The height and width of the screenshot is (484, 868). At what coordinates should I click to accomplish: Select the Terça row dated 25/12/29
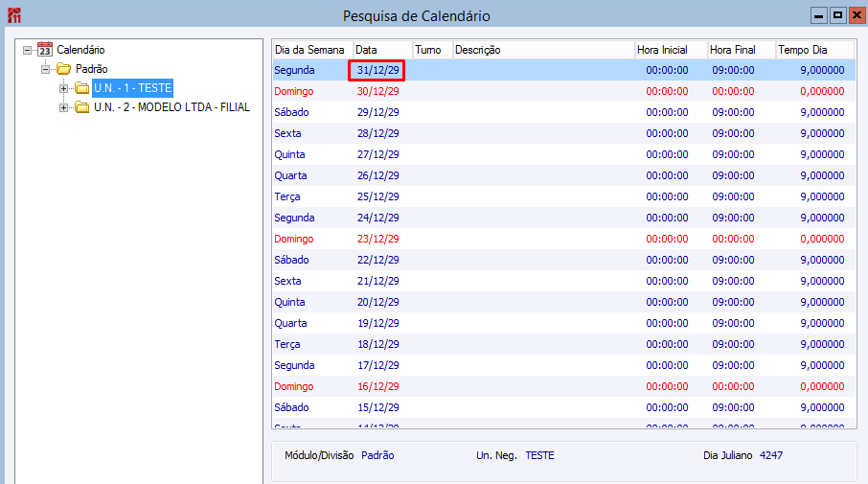point(564,196)
